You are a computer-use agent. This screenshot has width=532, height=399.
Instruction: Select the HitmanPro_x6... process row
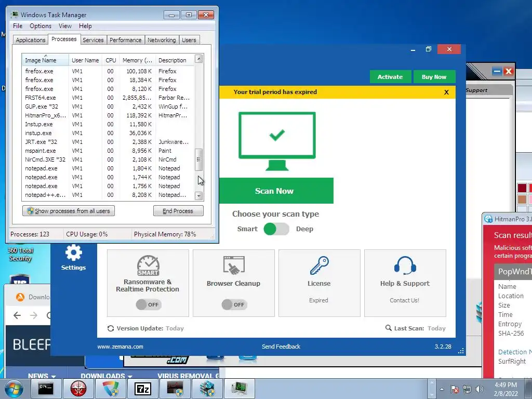(x=108, y=115)
